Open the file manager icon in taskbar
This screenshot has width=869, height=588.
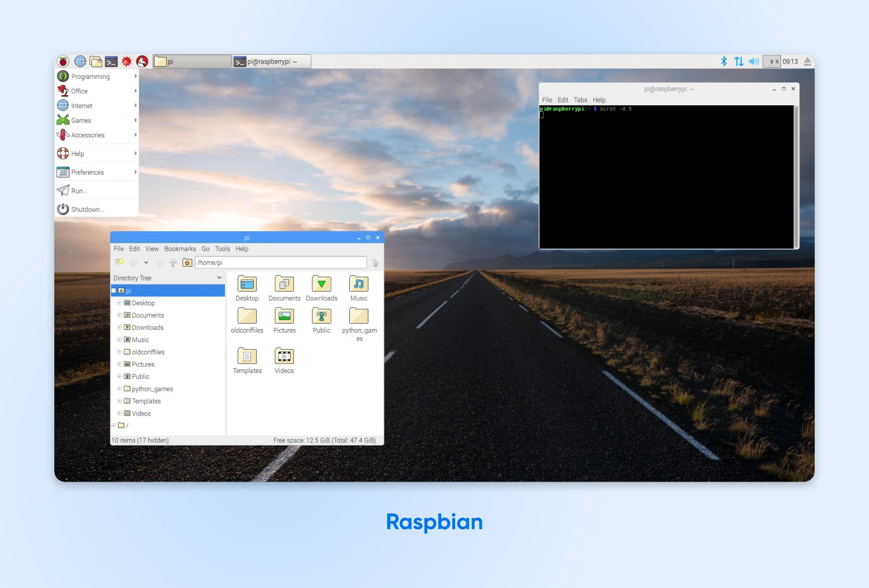[96, 61]
